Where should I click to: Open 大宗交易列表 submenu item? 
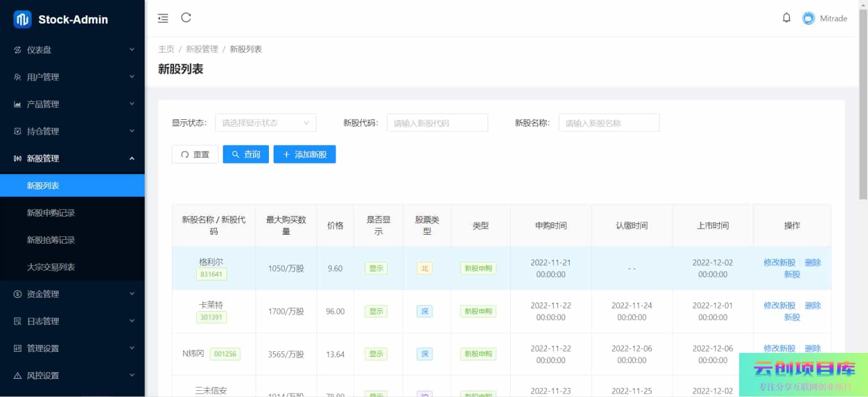(x=51, y=267)
